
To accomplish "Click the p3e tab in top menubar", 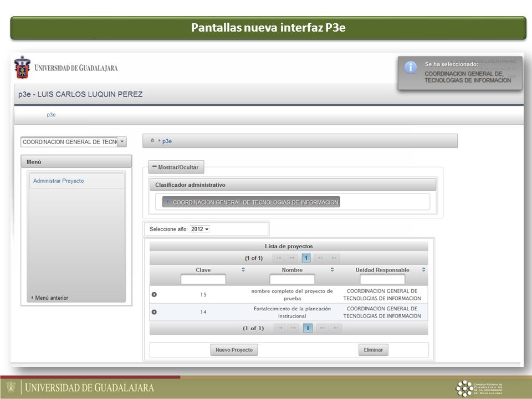I will (x=51, y=115).
